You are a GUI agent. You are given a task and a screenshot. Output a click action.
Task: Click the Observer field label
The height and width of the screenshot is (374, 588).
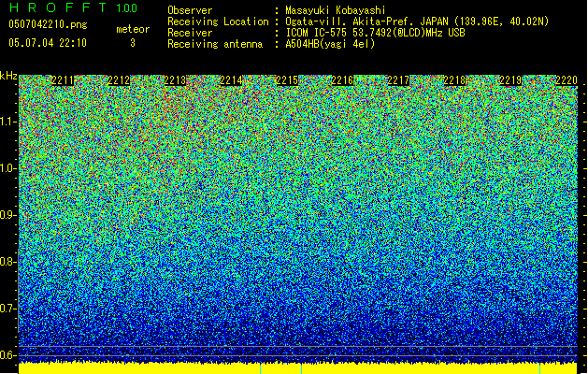pyautogui.click(x=190, y=10)
